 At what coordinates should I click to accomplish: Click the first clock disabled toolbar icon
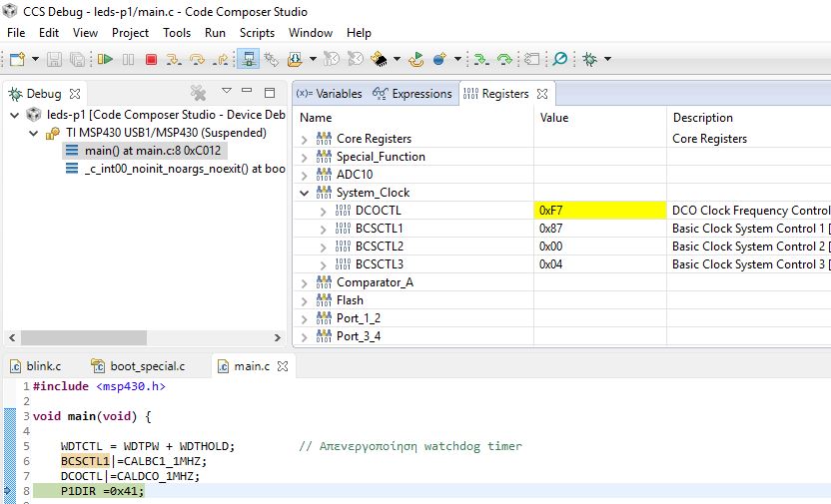pyautogui.click(x=332, y=59)
